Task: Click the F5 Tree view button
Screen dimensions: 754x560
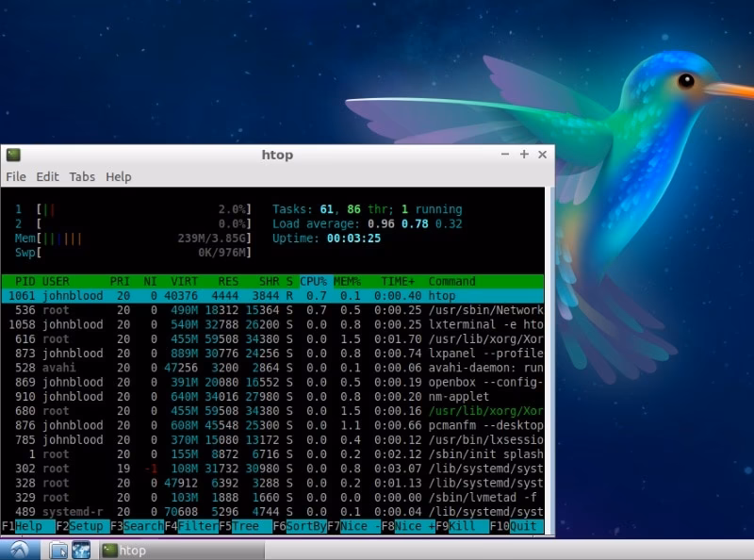Action: click(246, 526)
